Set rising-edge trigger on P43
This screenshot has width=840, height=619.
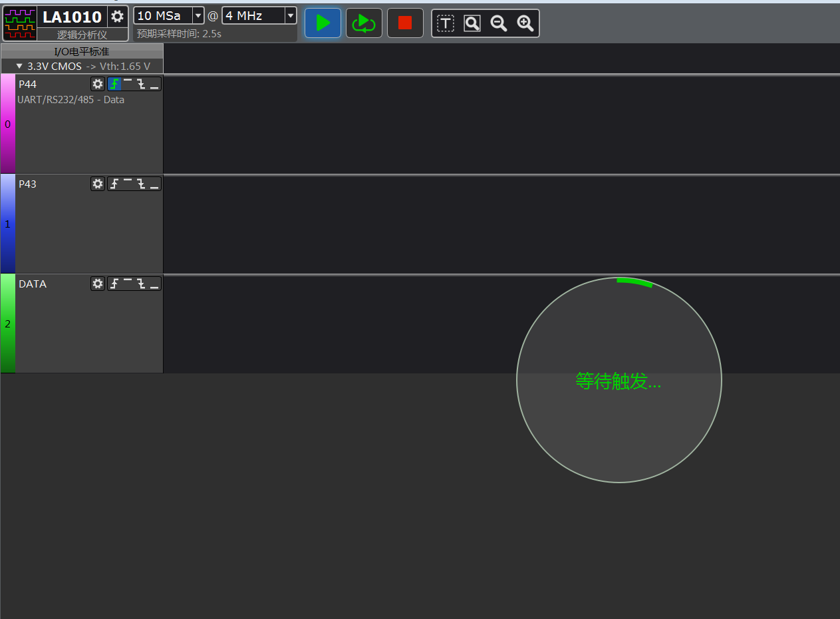coord(114,184)
